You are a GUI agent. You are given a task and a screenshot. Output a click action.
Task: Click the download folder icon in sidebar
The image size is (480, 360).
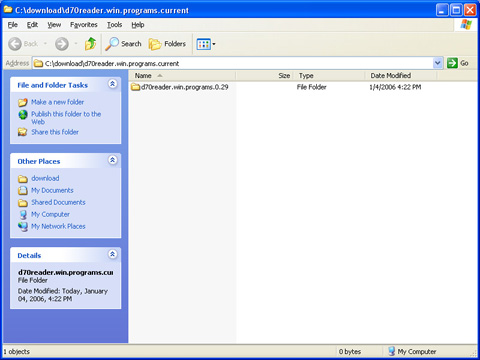(23, 179)
